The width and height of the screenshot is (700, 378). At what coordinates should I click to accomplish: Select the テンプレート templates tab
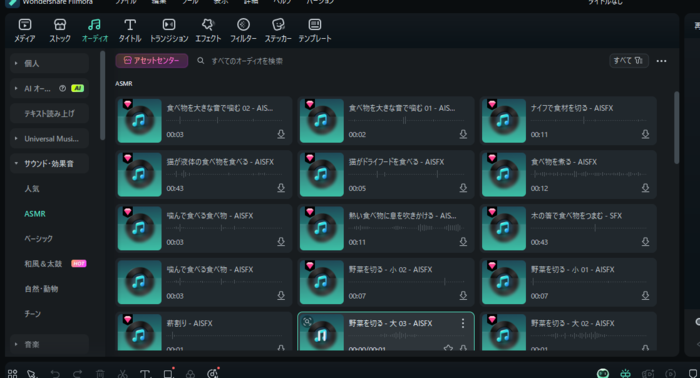[x=315, y=30]
